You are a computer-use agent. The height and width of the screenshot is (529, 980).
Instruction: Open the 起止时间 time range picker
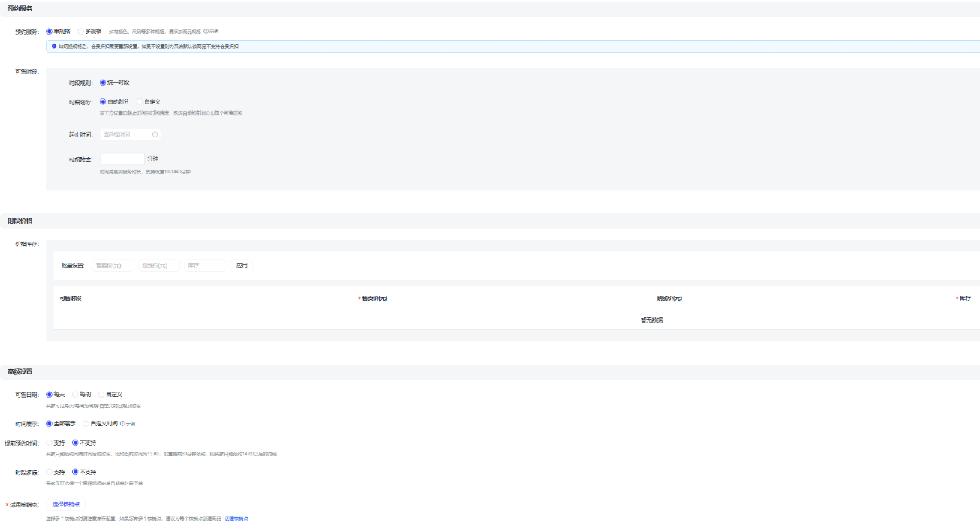(x=125, y=135)
